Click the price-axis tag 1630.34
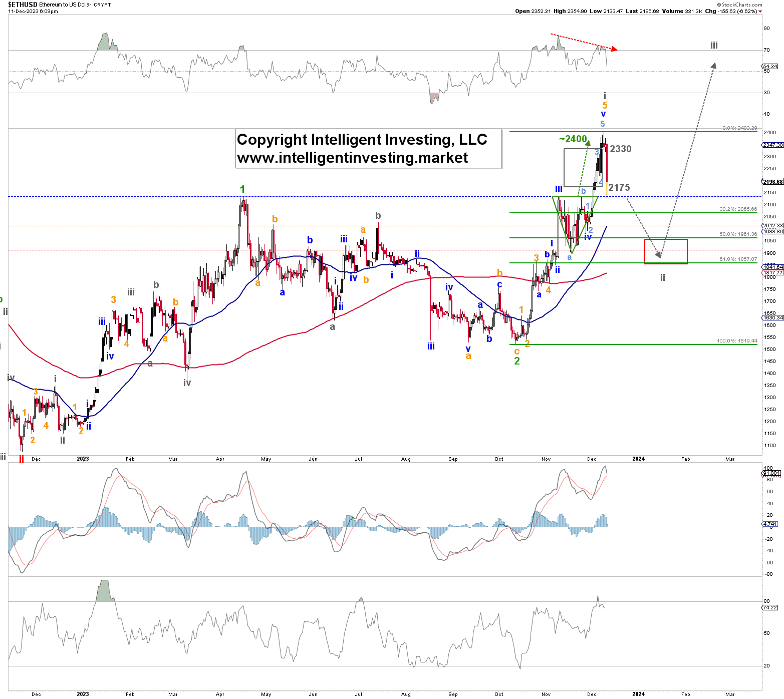The image size is (784, 699). (773, 317)
